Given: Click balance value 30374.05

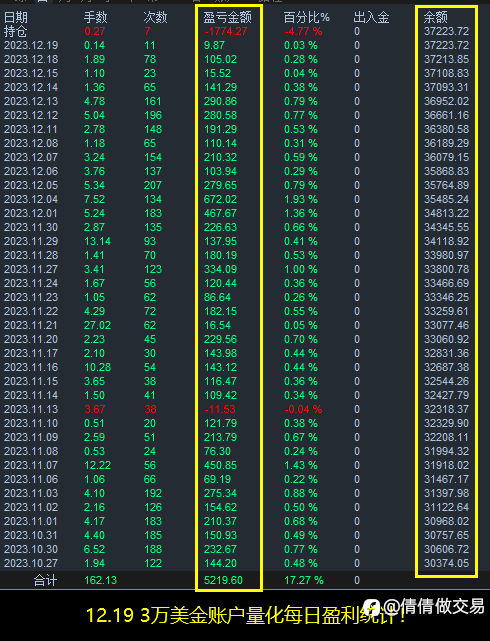Looking at the screenshot, I should point(446,563).
